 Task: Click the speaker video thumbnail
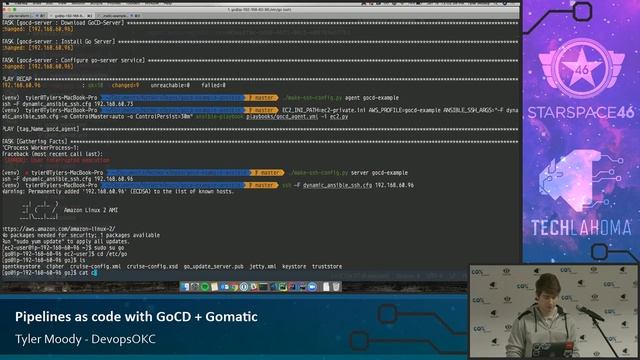(553, 312)
